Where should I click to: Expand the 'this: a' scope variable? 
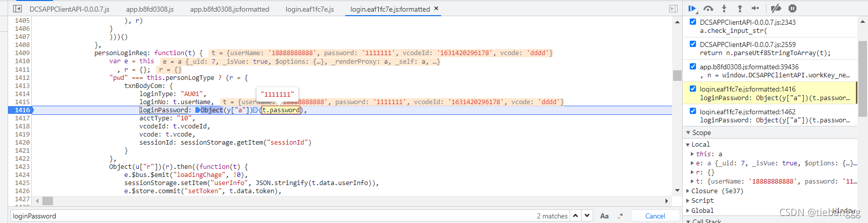(x=692, y=154)
